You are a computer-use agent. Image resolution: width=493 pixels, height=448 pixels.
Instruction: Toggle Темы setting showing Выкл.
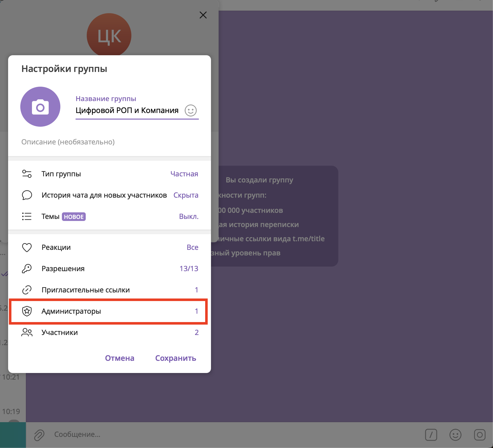point(188,216)
